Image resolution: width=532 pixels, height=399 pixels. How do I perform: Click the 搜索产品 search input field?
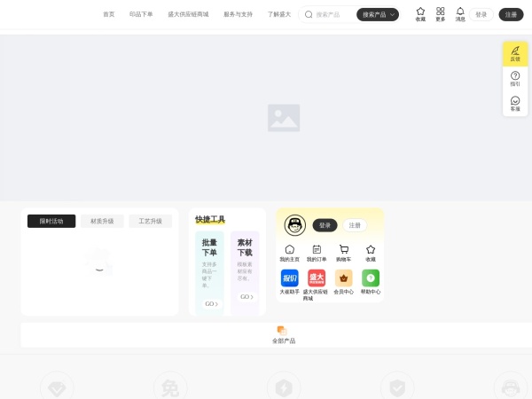pos(334,14)
